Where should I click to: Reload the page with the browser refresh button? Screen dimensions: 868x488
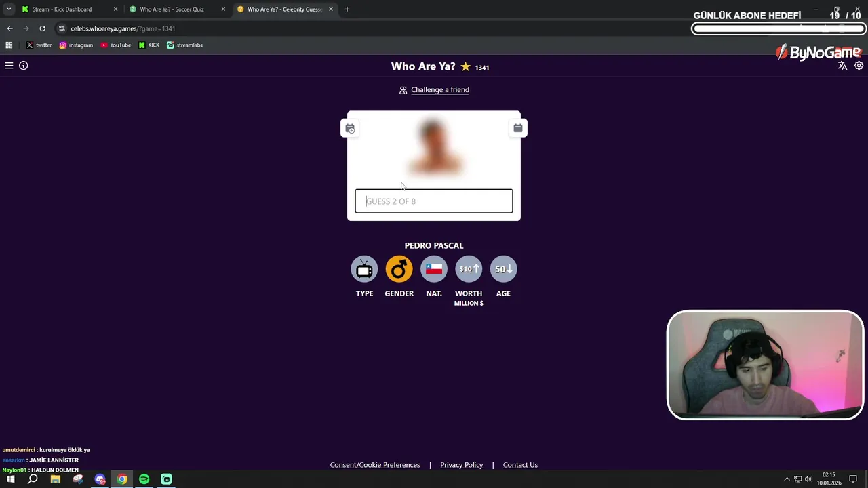pos(42,28)
